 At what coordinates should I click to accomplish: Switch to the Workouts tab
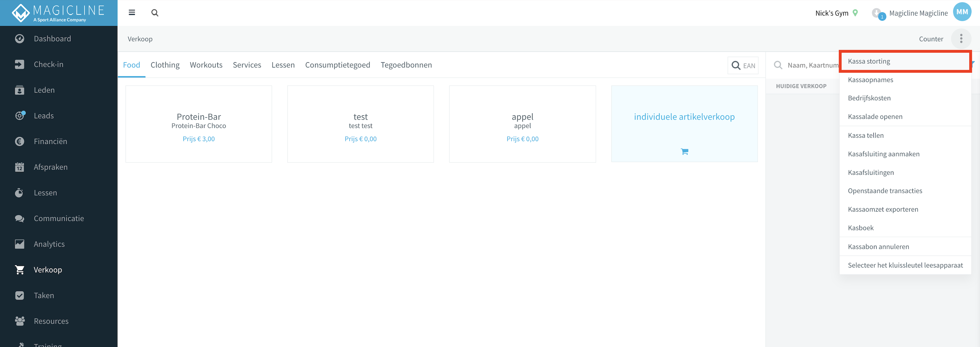coord(206,65)
